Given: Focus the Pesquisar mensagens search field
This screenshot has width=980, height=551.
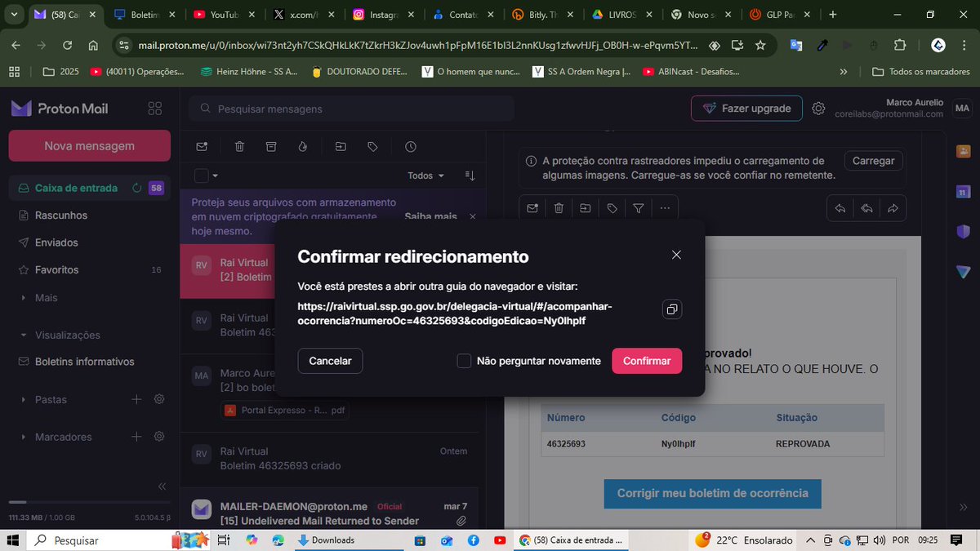Looking at the screenshot, I should tap(351, 109).
